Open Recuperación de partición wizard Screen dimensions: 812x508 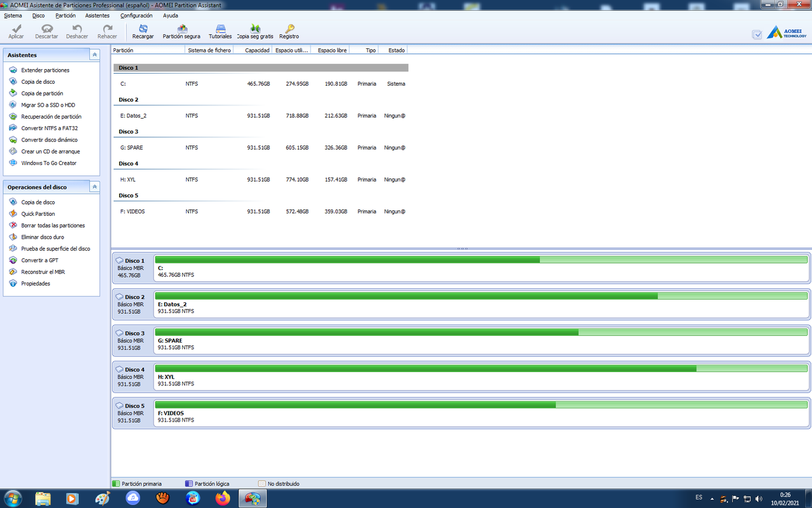(51, 117)
